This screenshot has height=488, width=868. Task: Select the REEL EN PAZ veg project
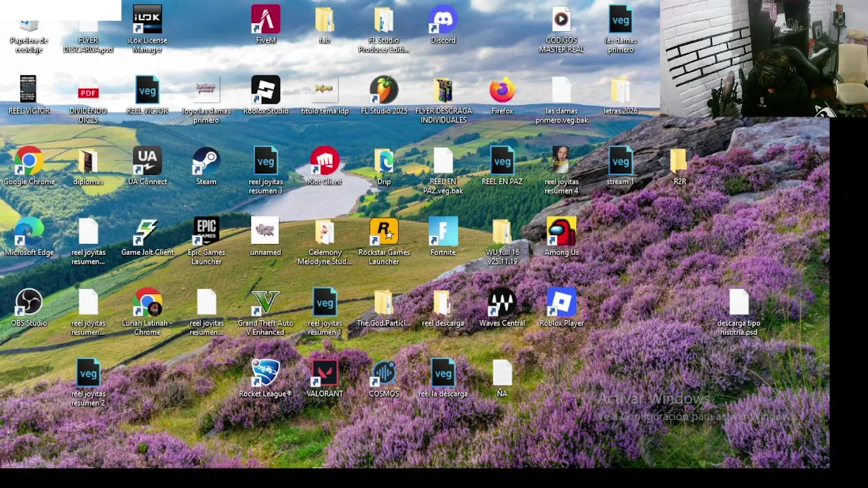[502, 161]
